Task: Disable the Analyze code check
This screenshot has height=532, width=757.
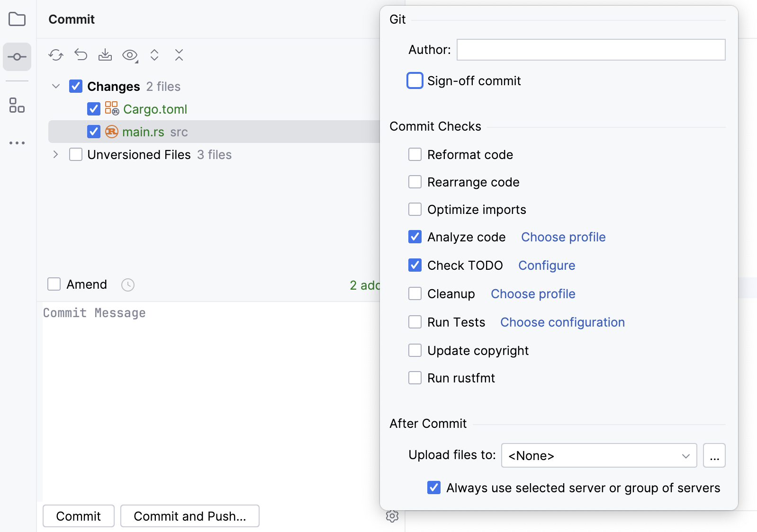Action: (415, 237)
